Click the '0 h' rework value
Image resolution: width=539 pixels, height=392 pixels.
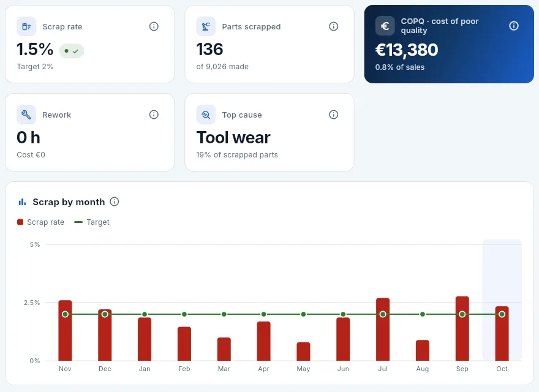click(x=29, y=138)
